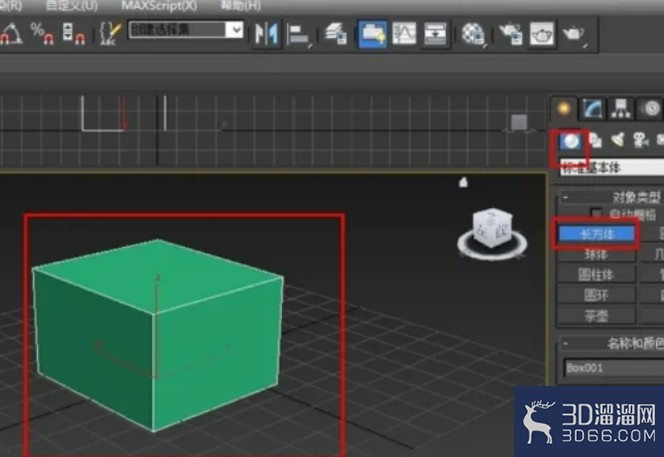
Task: Select the green box object
Action: [x=158, y=335]
